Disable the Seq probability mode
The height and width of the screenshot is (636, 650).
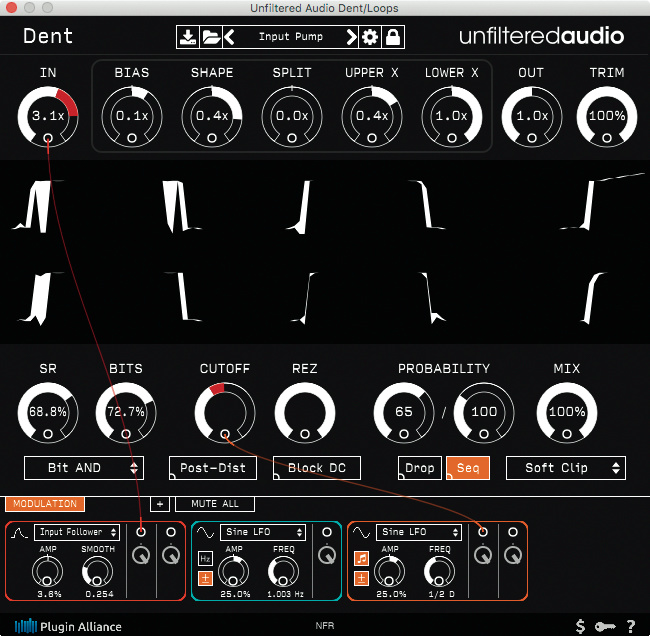point(468,468)
